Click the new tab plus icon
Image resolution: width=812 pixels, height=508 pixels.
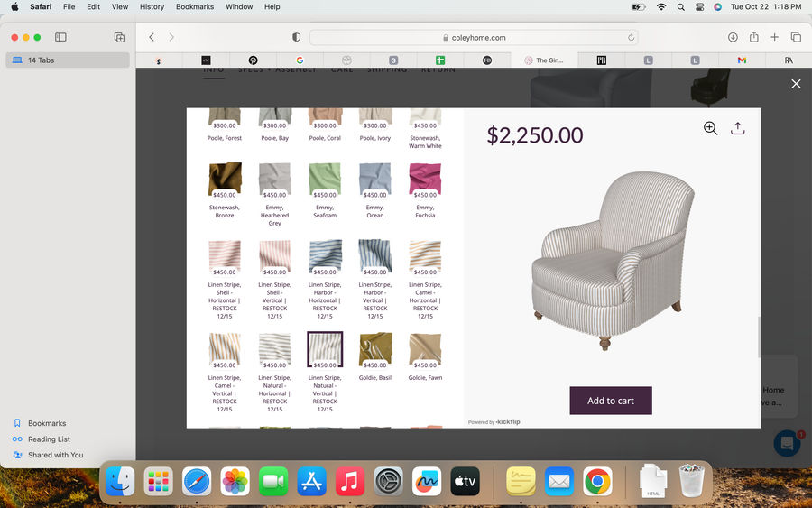[x=774, y=37]
